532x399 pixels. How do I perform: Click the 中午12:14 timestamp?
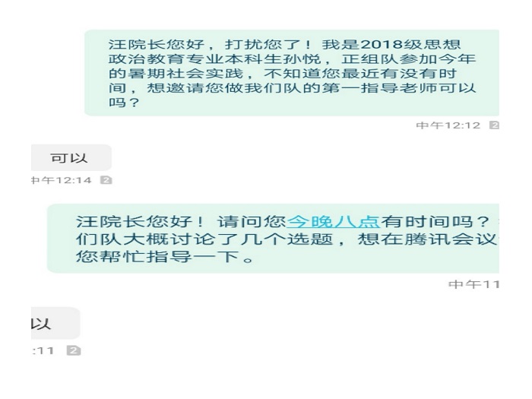(x=62, y=180)
